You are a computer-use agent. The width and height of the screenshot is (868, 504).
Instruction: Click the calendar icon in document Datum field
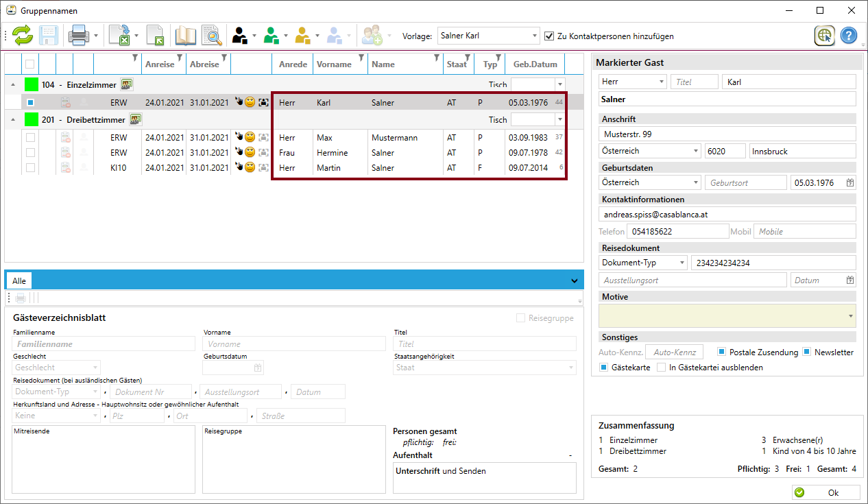[x=850, y=280]
